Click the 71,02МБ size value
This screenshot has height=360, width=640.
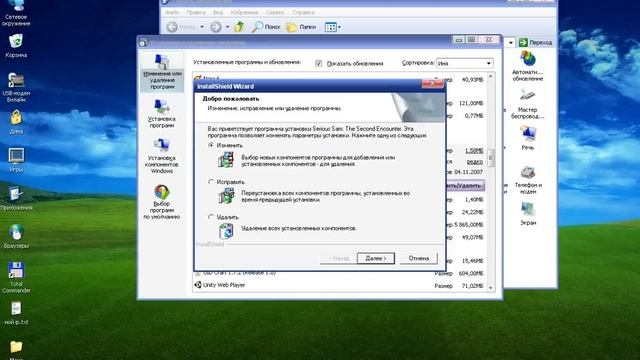472,286
